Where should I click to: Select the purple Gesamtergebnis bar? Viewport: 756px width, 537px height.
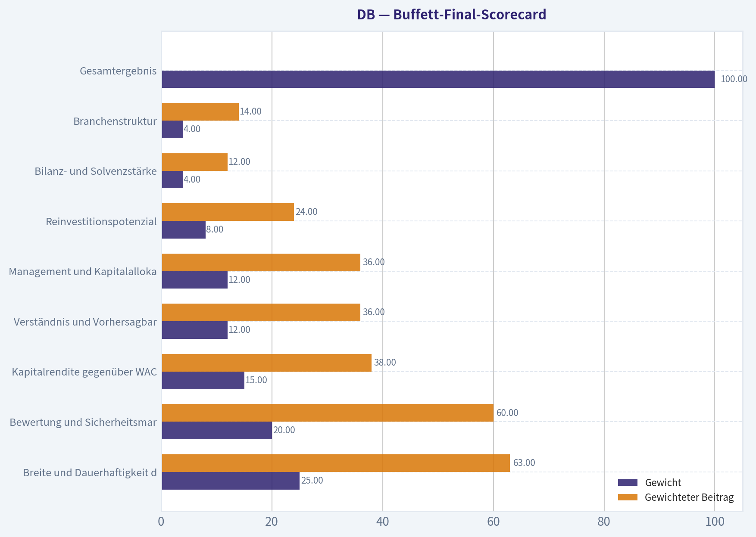tap(438, 79)
